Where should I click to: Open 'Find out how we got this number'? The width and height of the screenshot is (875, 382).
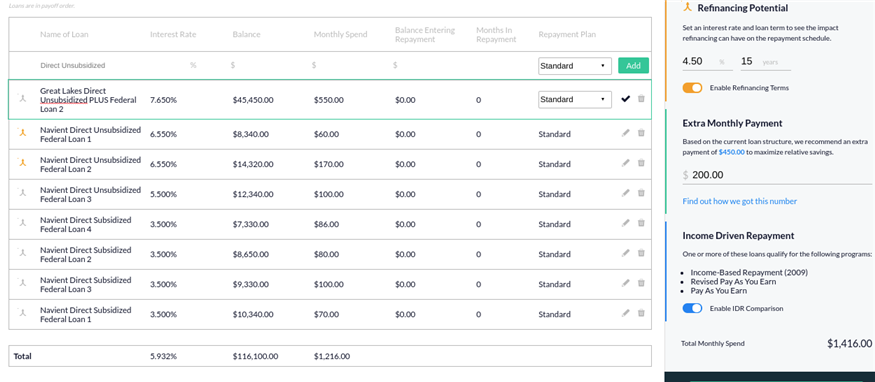[x=739, y=201]
